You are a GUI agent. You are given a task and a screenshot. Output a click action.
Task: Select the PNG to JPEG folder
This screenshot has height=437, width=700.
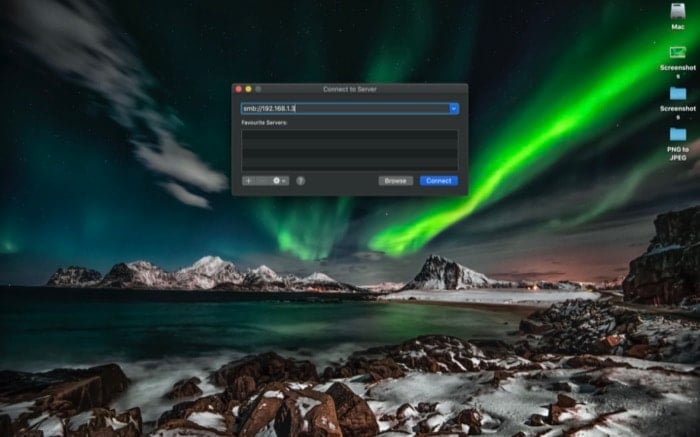click(x=678, y=144)
